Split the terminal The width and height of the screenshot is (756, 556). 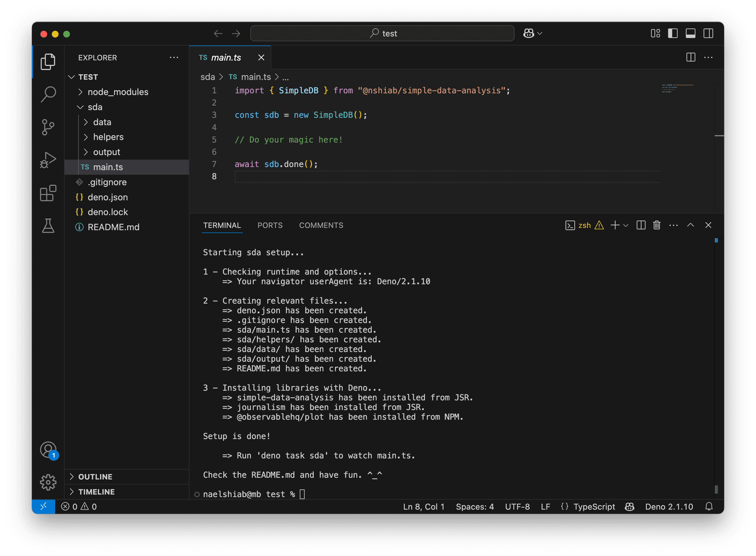click(x=641, y=225)
